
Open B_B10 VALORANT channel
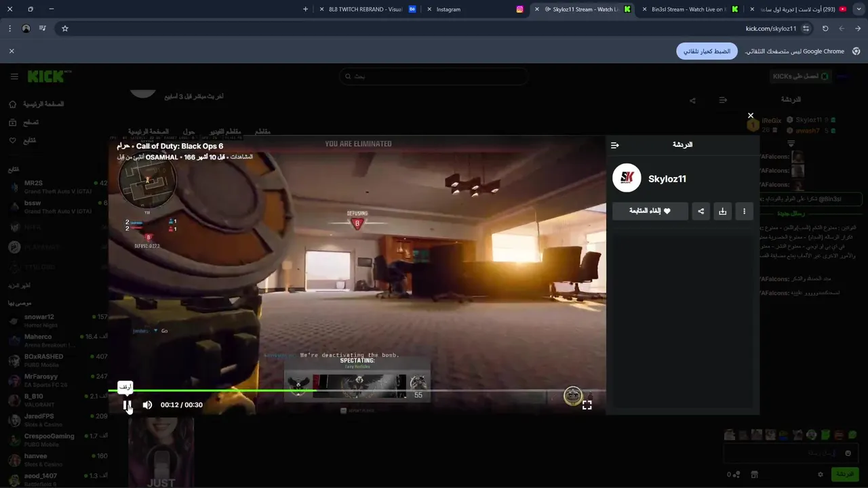coord(58,400)
